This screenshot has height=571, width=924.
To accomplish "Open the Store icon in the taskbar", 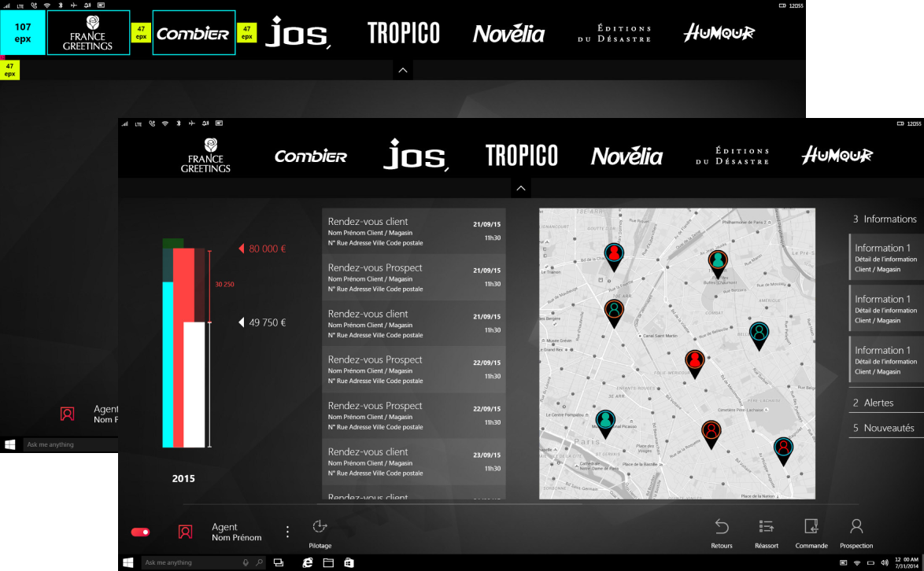I will pyautogui.click(x=349, y=563).
